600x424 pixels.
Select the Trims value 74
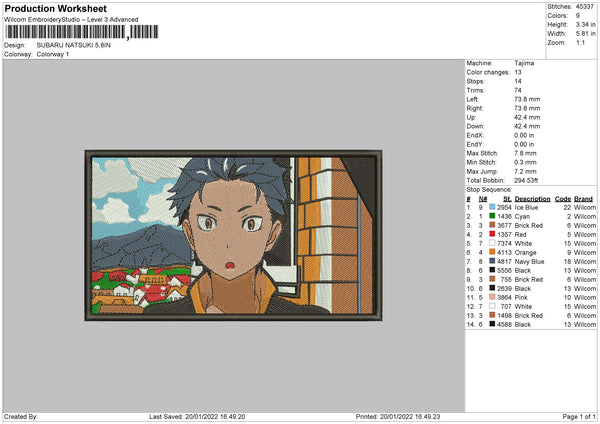point(518,90)
